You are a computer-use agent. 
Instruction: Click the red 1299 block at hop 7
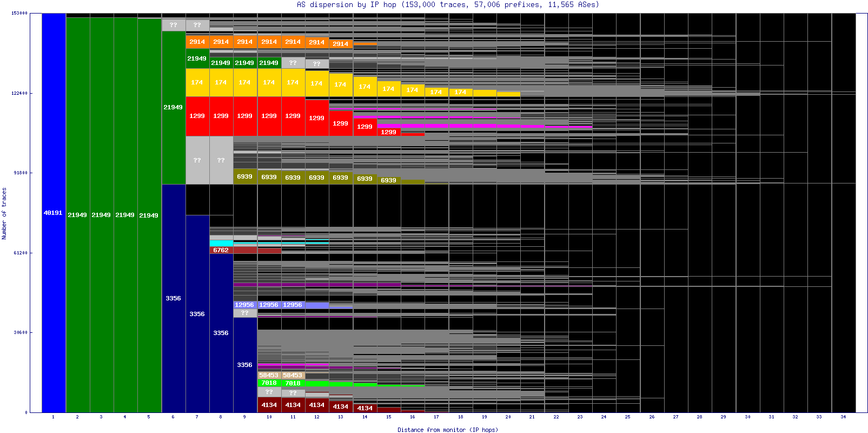tap(197, 116)
